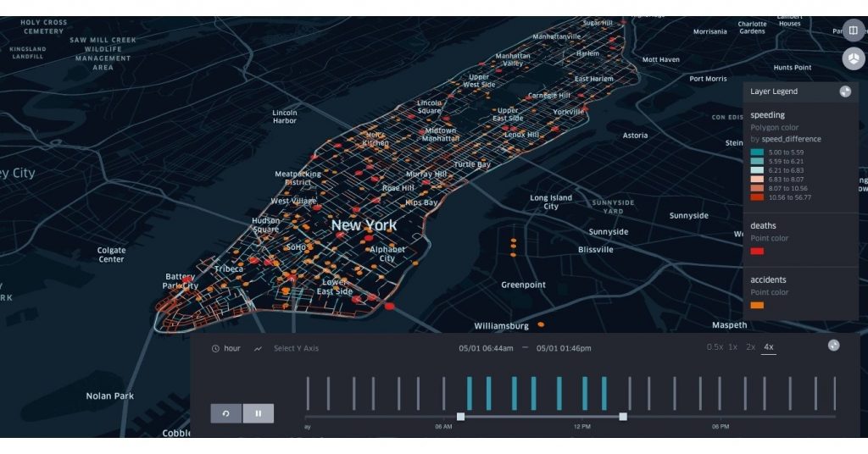The height and width of the screenshot is (454, 868).
Task: Click the round icon atop the time panel
Action: tap(834, 346)
